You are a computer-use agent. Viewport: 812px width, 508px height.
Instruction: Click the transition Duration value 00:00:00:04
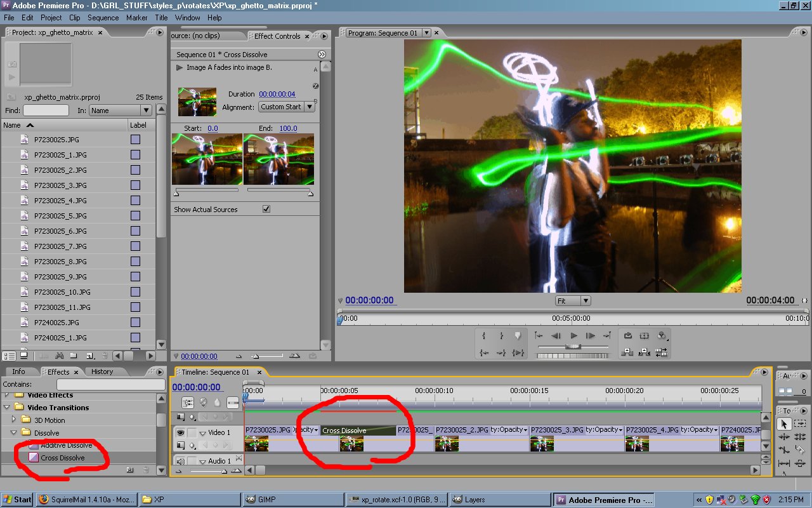[277, 94]
